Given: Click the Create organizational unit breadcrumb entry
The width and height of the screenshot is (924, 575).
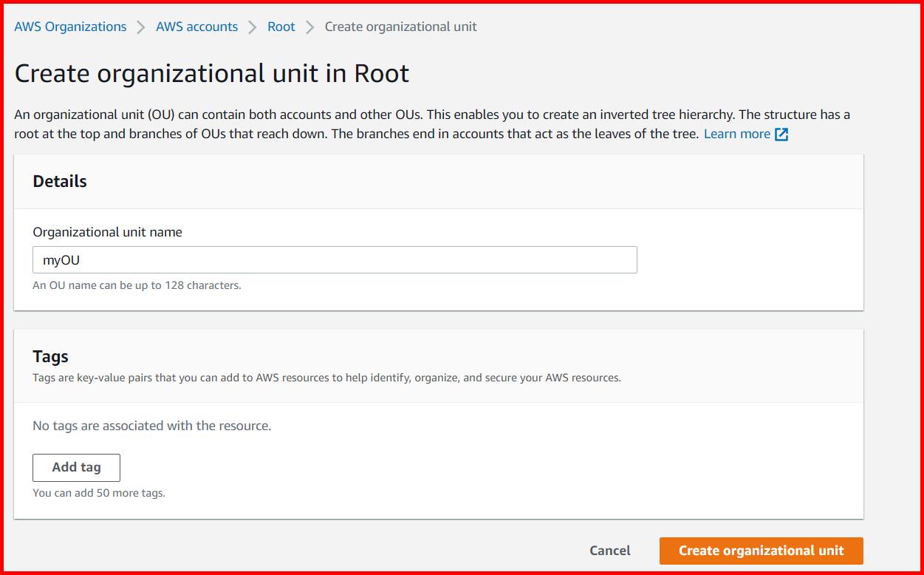Looking at the screenshot, I should [x=400, y=27].
